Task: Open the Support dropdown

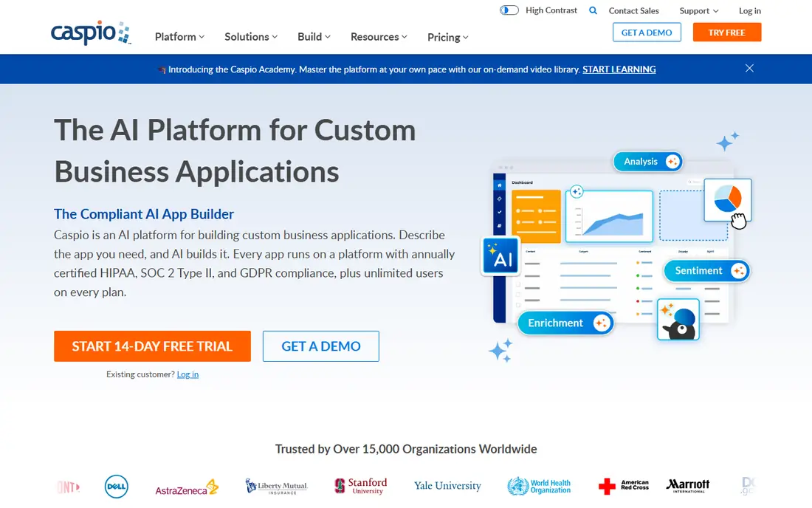Action: pos(699,11)
